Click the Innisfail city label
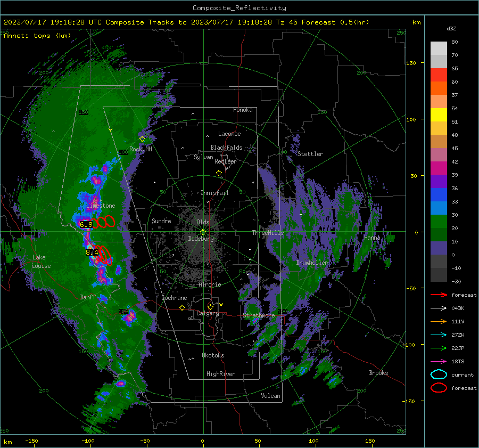 pyautogui.click(x=214, y=193)
